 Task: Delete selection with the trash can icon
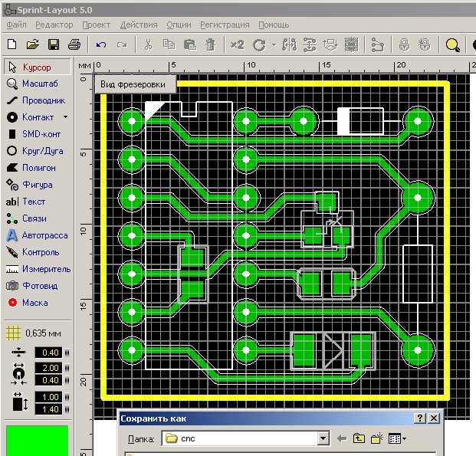click(x=210, y=44)
